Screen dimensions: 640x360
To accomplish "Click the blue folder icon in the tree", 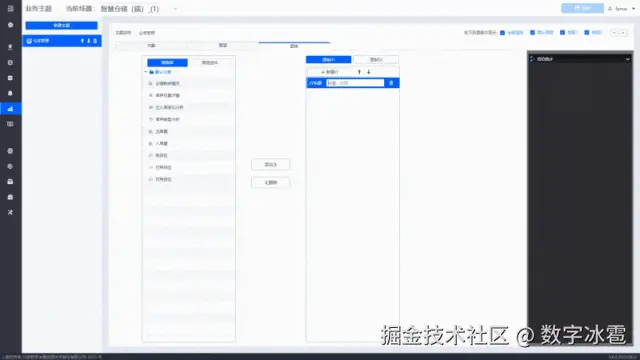I will point(151,72).
